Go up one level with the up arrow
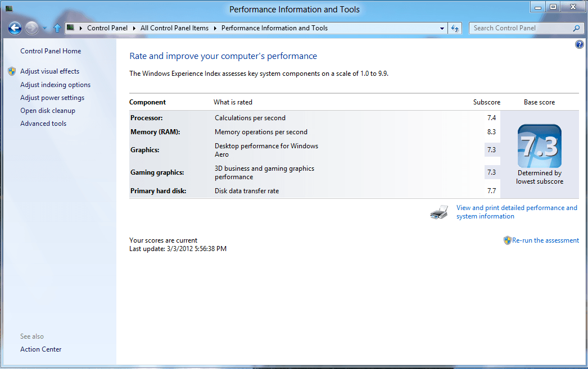This screenshot has width=588, height=369. [57, 28]
